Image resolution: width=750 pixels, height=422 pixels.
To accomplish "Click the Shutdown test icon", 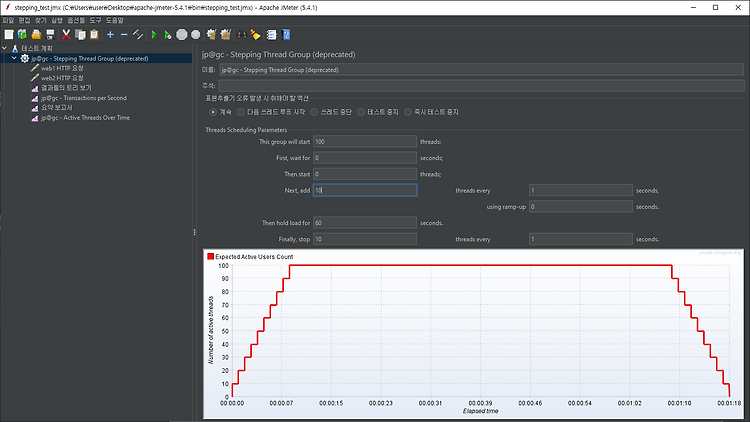I will 196,34.
